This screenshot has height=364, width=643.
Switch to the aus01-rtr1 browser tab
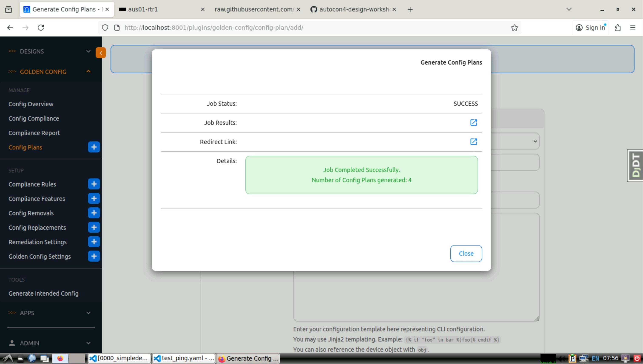160,10
